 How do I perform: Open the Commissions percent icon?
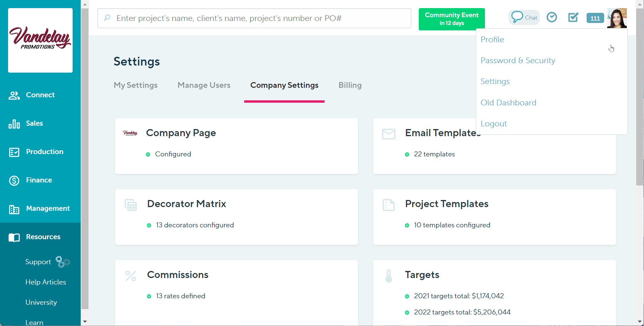[130, 276]
